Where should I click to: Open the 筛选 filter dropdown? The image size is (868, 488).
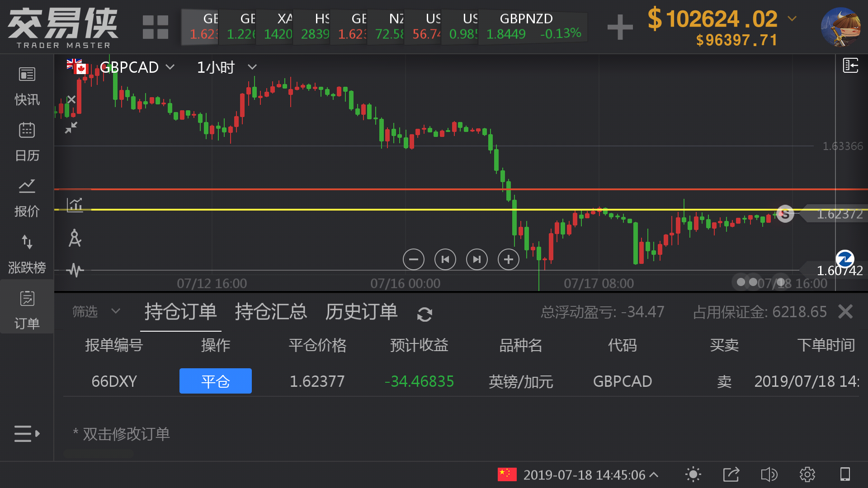point(96,312)
